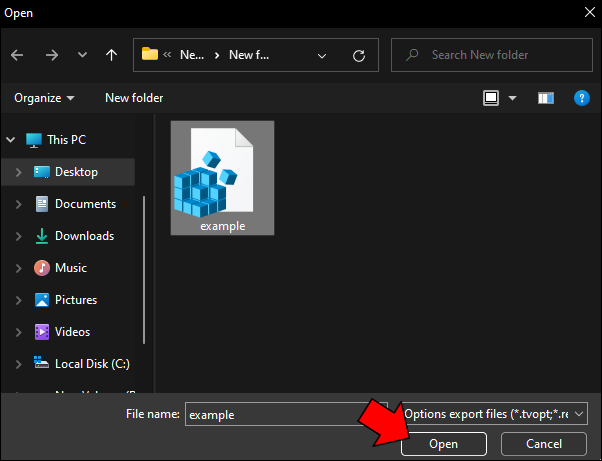602x461 pixels.
Task: Expand the Desktop tree node
Action: 18,172
